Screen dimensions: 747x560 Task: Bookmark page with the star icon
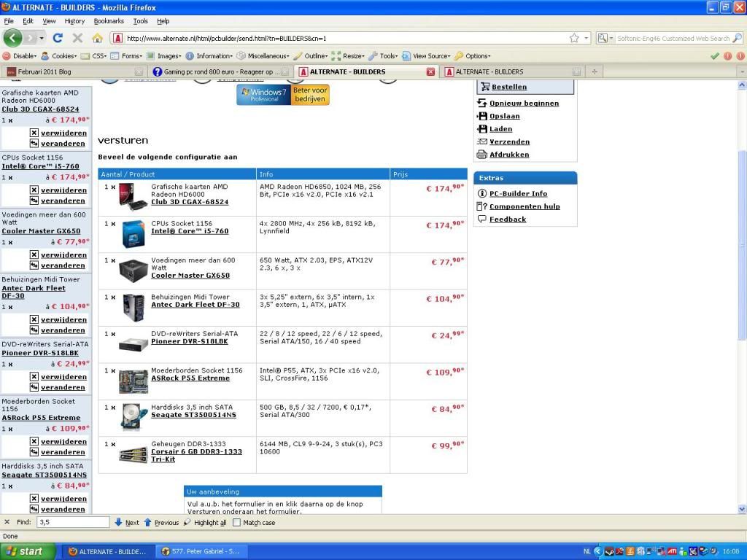coord(574,38)
